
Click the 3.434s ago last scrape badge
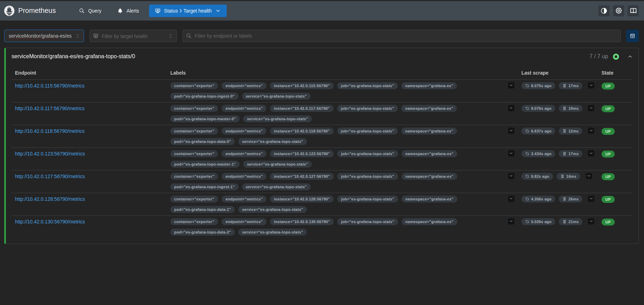(538, 154)
